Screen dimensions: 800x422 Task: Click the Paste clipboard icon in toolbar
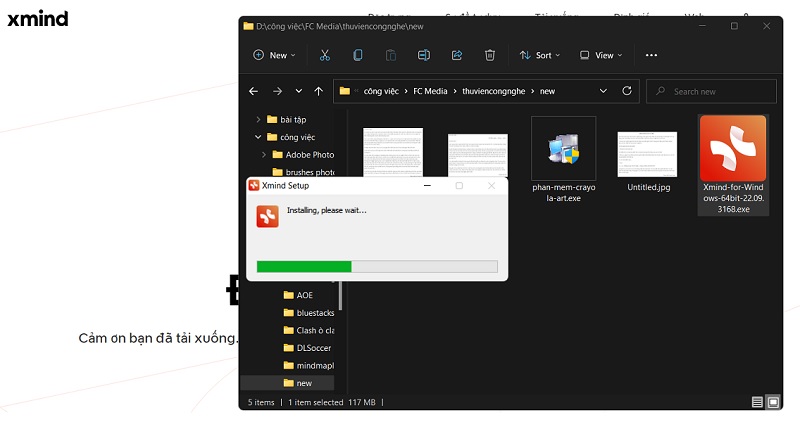391,55
